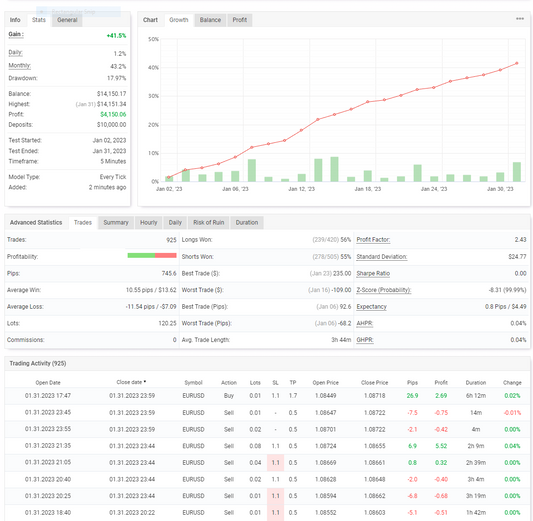
Task: Click the Chart panel heading
Action: pos(150,20)
